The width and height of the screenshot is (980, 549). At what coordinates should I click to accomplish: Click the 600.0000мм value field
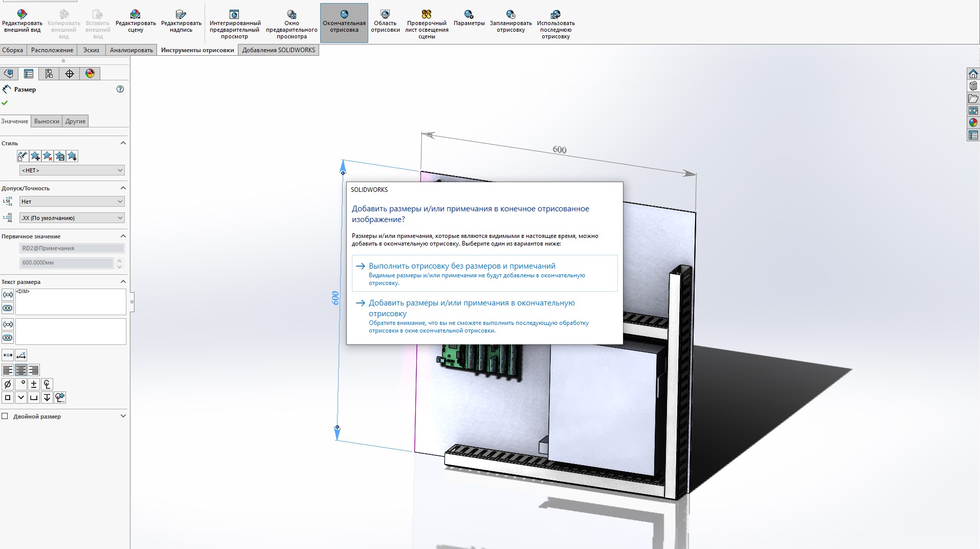66,262
